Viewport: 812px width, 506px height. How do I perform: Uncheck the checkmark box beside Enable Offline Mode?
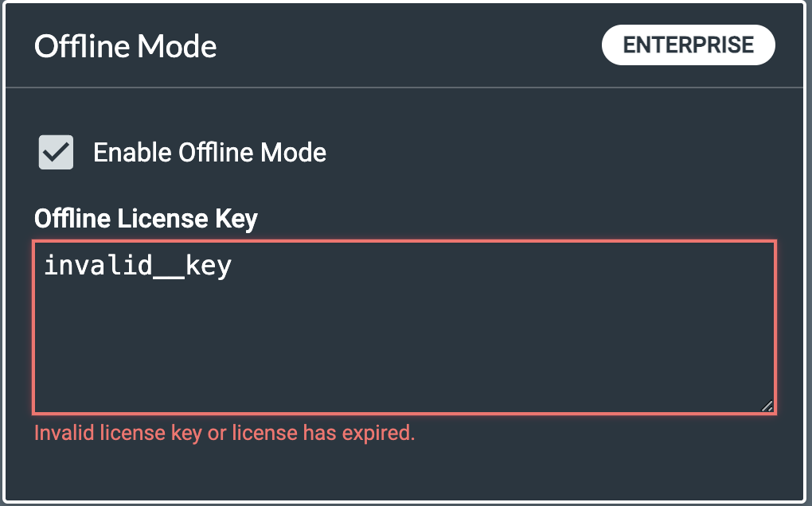tap(57, 152)
